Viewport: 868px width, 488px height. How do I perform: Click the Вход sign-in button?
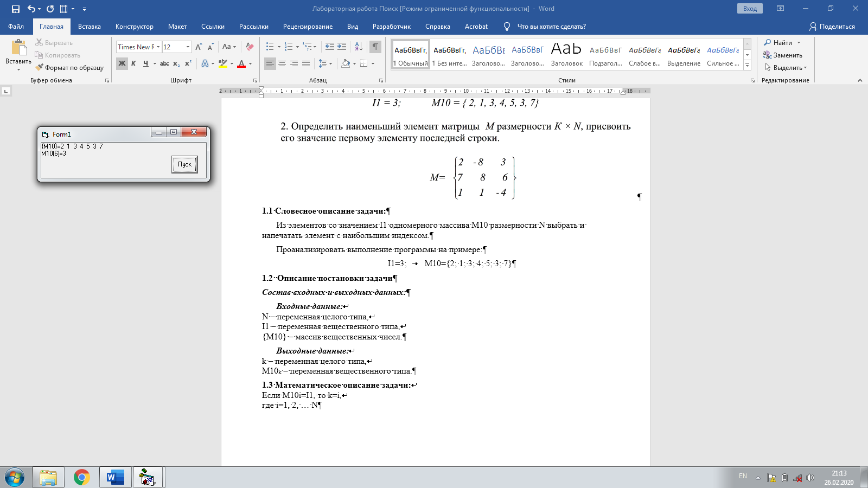click(x=750, y=9)
